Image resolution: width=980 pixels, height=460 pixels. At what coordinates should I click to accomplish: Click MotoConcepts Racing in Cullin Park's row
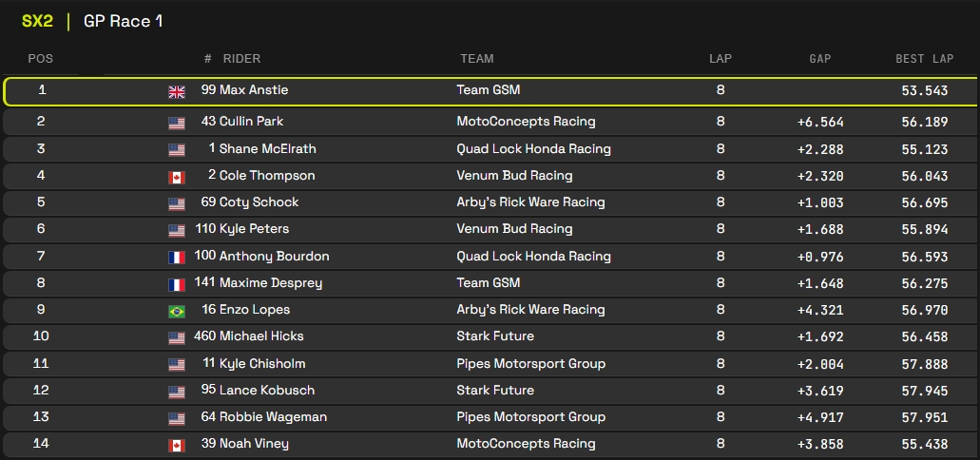(x=526, y=122)
